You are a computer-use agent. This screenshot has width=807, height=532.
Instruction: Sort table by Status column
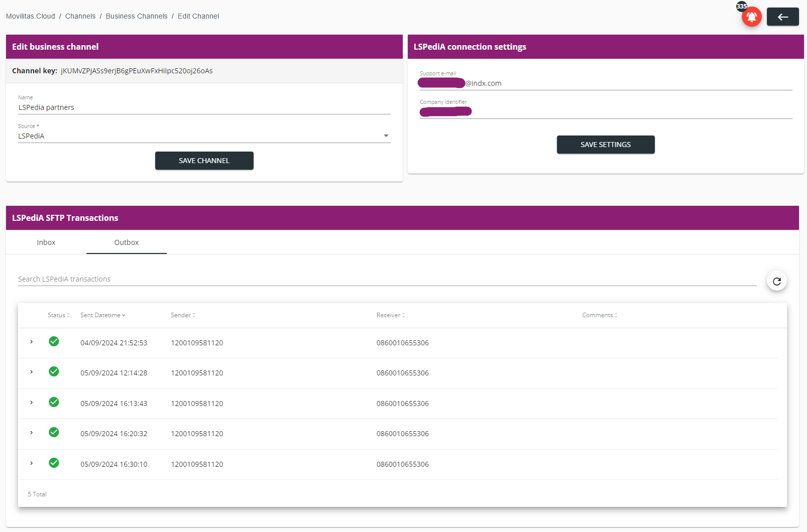click(59, 315)
